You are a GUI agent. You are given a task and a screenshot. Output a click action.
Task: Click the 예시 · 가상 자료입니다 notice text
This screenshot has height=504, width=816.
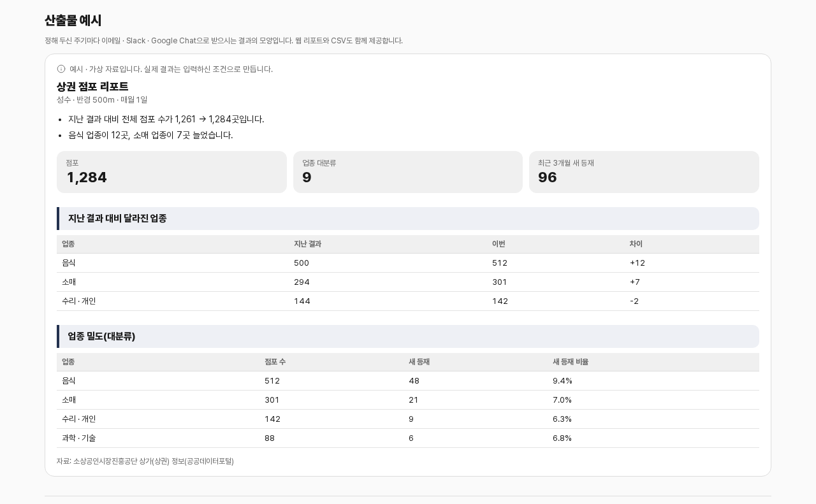tap(171, 69)
